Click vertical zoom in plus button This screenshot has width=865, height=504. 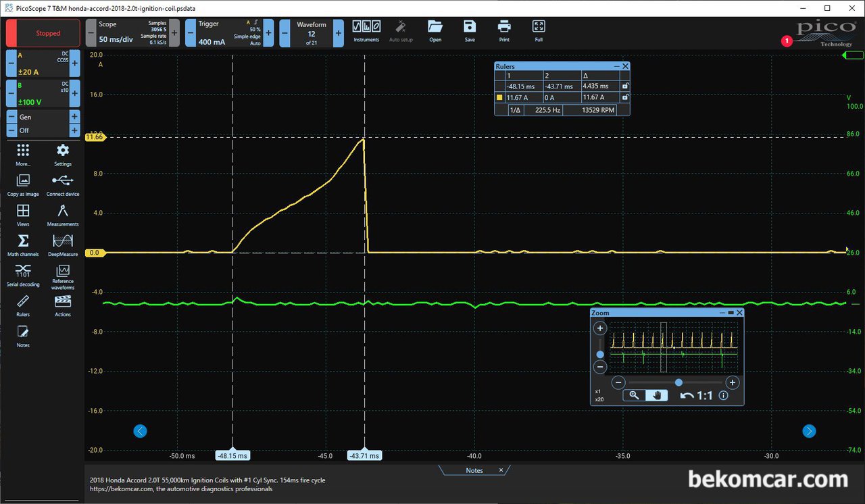[x=599, y=328]
